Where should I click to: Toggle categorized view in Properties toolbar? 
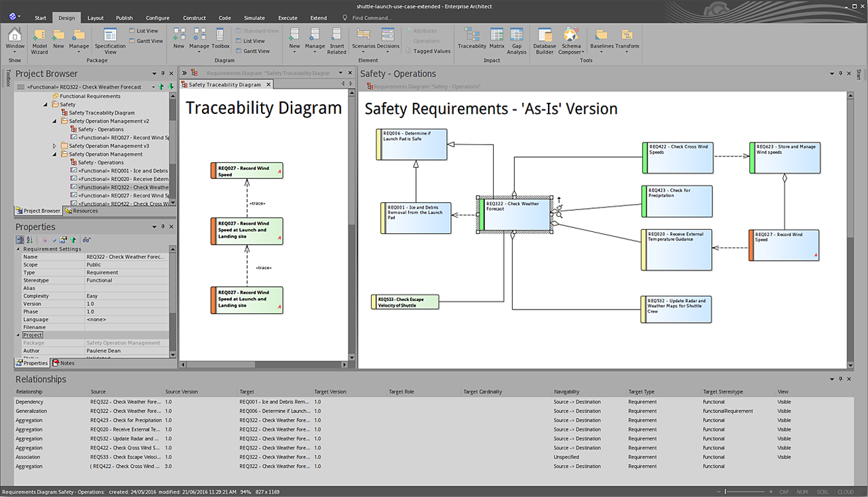[19, 239]
